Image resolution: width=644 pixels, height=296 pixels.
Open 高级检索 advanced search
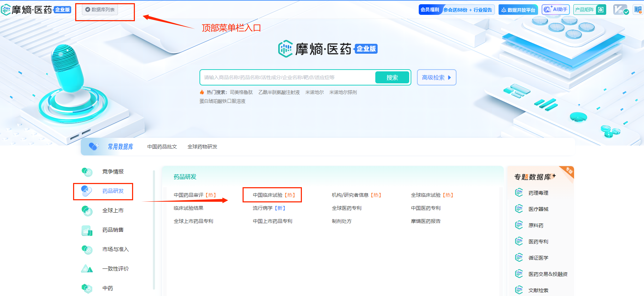(437, 77)
